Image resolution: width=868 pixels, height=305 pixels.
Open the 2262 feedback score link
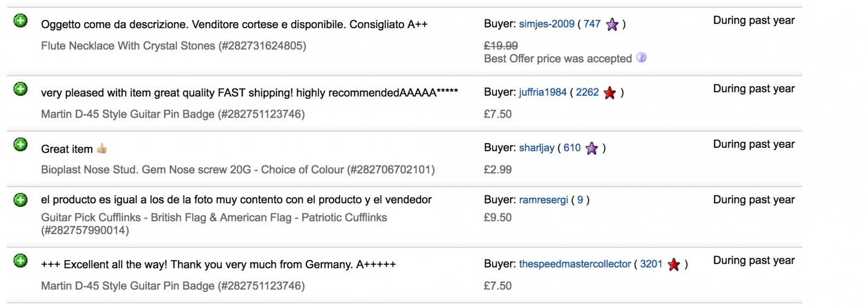[x=588, y=92]
